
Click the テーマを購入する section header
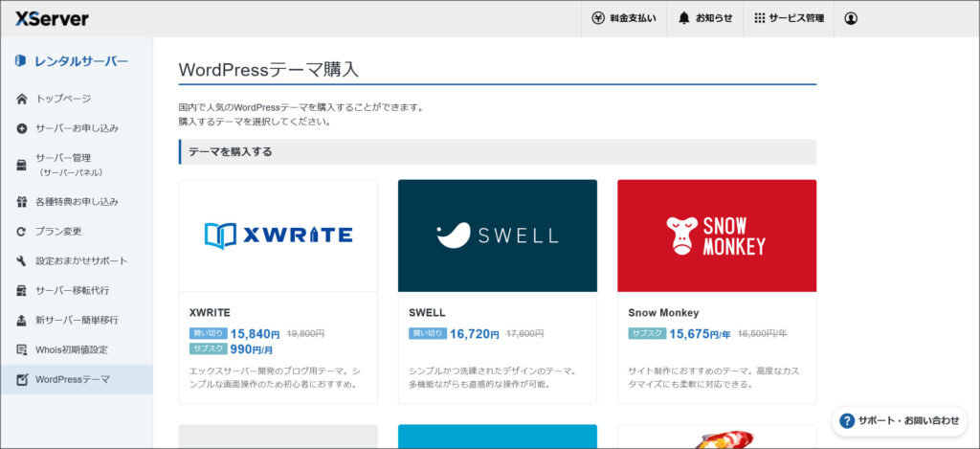point(498,152)
